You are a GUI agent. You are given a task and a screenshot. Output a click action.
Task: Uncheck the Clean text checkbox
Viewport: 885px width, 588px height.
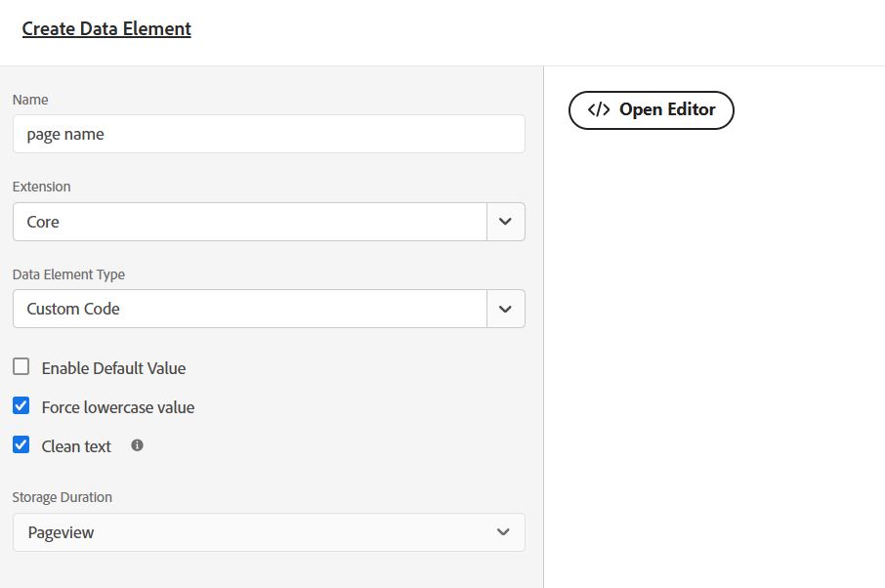21,445
